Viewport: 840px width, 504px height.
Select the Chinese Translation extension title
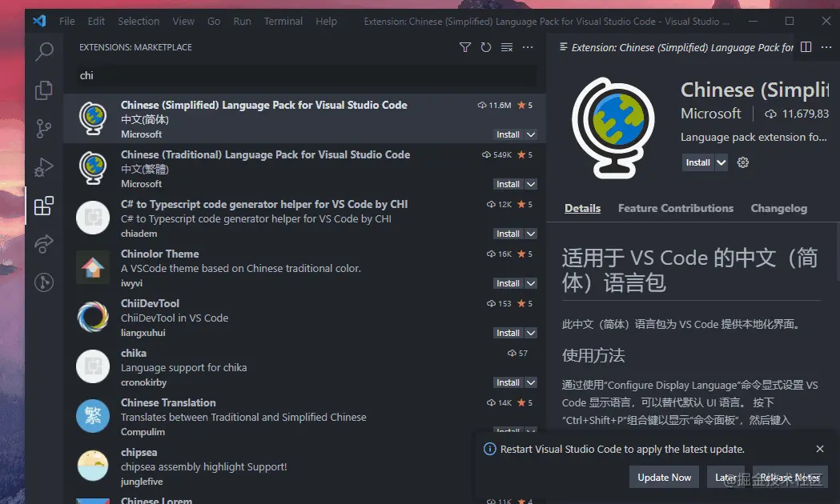tap(168, 402)
